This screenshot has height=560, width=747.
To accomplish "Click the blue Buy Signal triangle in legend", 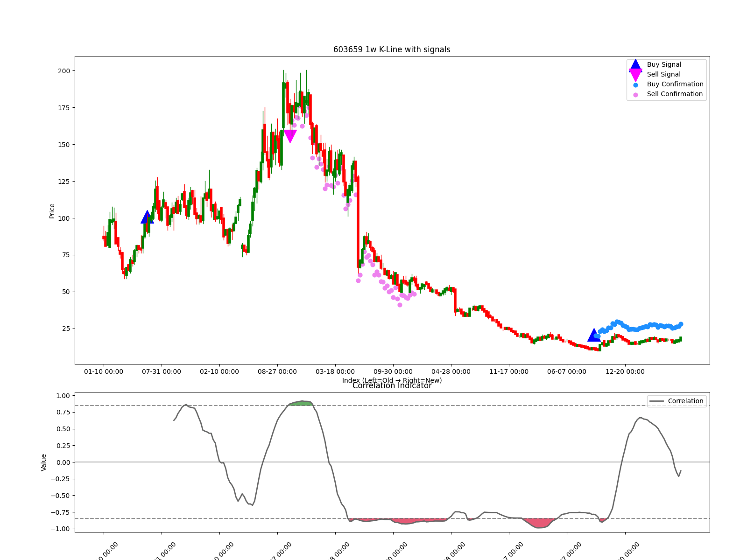I will coord(635,65).
